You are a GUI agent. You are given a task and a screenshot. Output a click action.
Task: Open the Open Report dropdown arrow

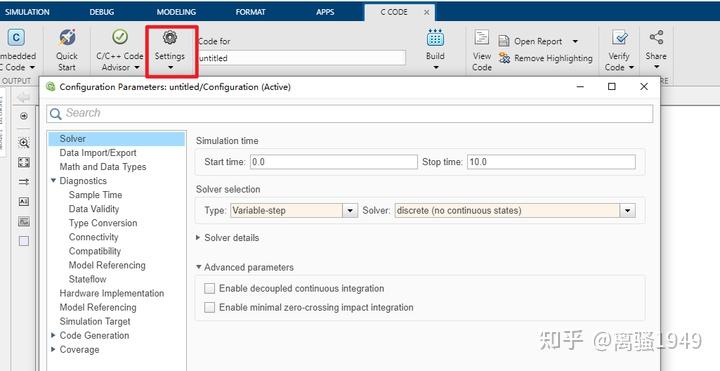coord(575,41)
